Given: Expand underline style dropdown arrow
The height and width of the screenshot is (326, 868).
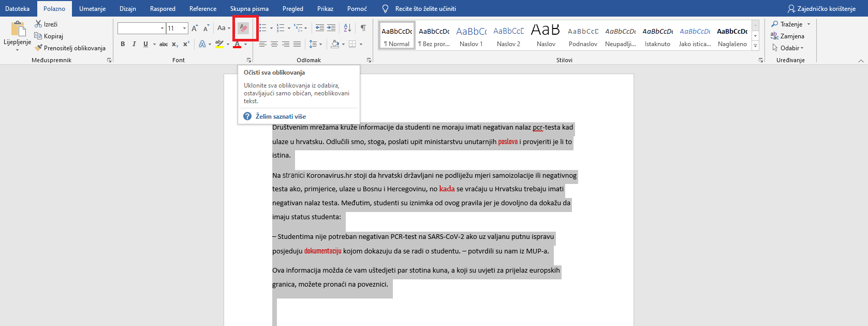Looking at the screenshot, I should point(154,44).
